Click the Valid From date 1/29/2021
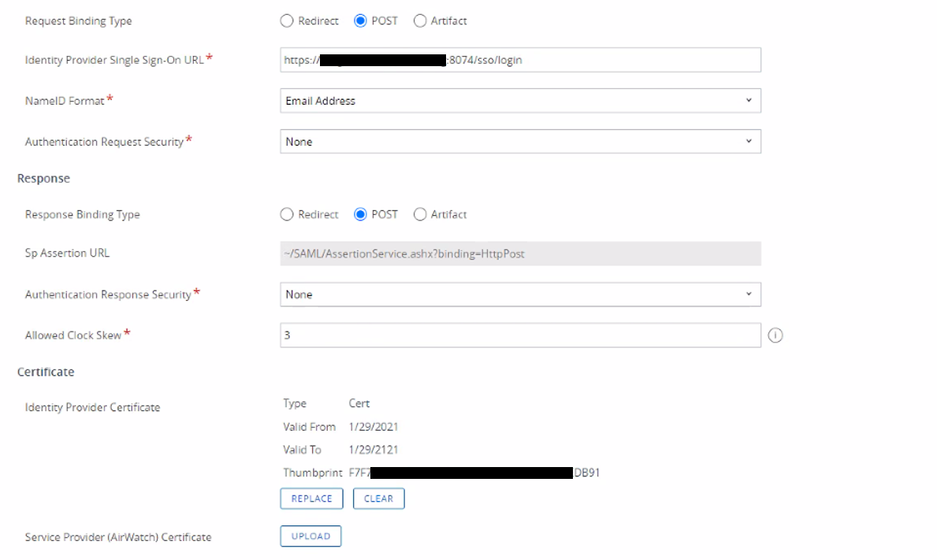This screenshot has width=937, height=560. click(373, 427)
